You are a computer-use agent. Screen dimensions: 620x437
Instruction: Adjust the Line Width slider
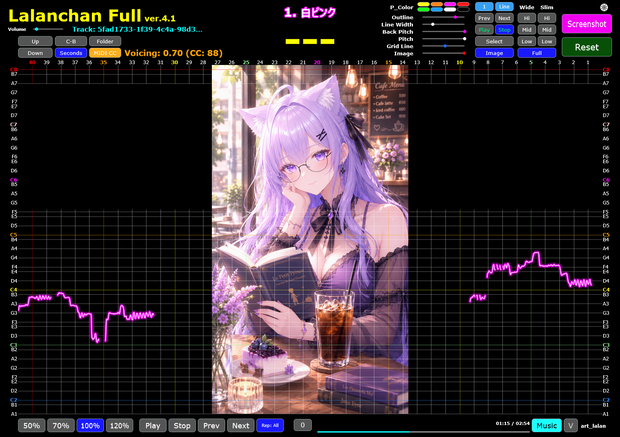(444, 25)
